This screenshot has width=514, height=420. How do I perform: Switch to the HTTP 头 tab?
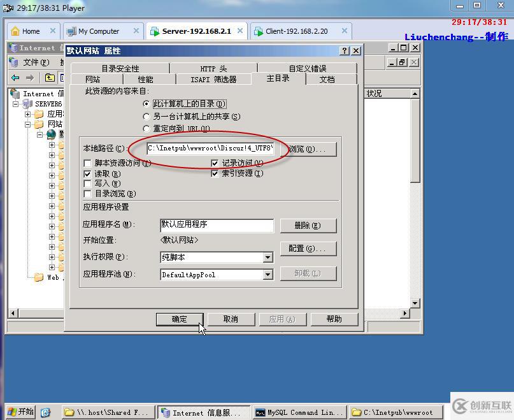pyautogui.click(x=213, y=68)
